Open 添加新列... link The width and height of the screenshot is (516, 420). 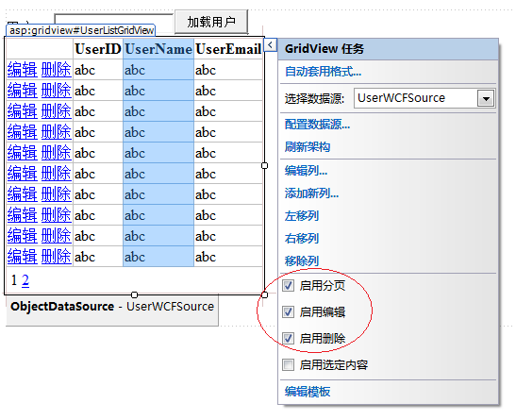point(311,193)
